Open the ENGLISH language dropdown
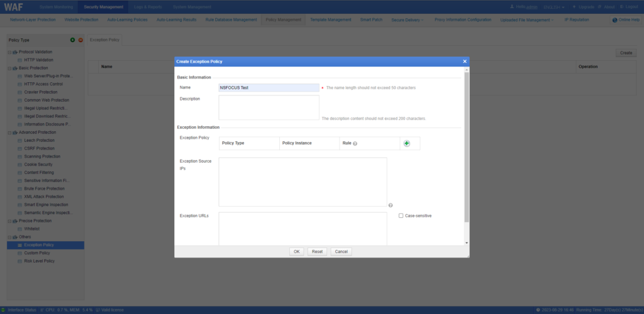 [553, 7]
